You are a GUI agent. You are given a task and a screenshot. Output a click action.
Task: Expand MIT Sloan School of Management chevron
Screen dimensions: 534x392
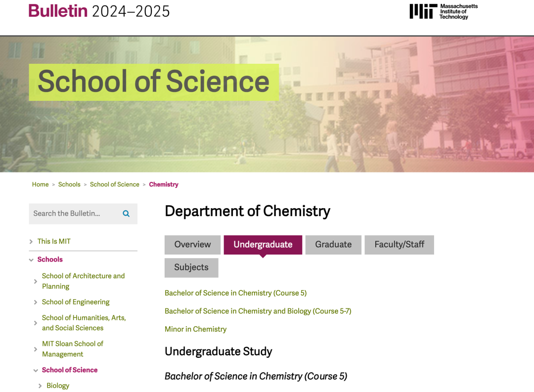click(x=36, y=349)
